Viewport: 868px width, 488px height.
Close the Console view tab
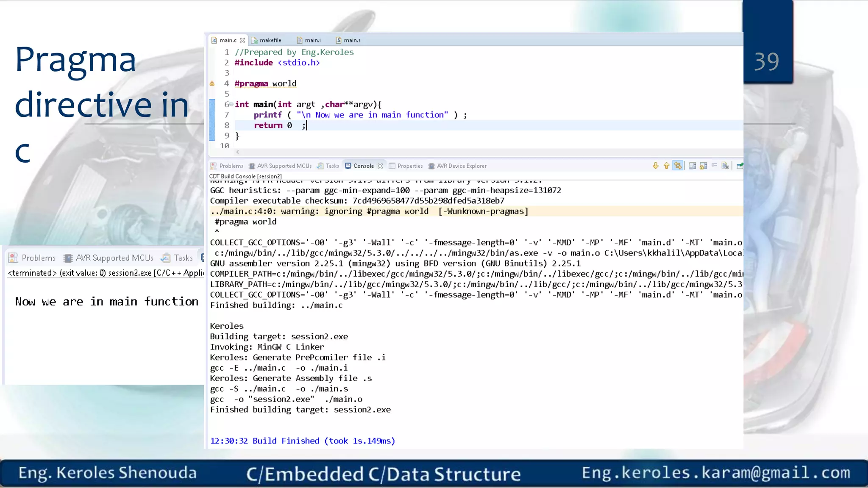click(380, 166)
